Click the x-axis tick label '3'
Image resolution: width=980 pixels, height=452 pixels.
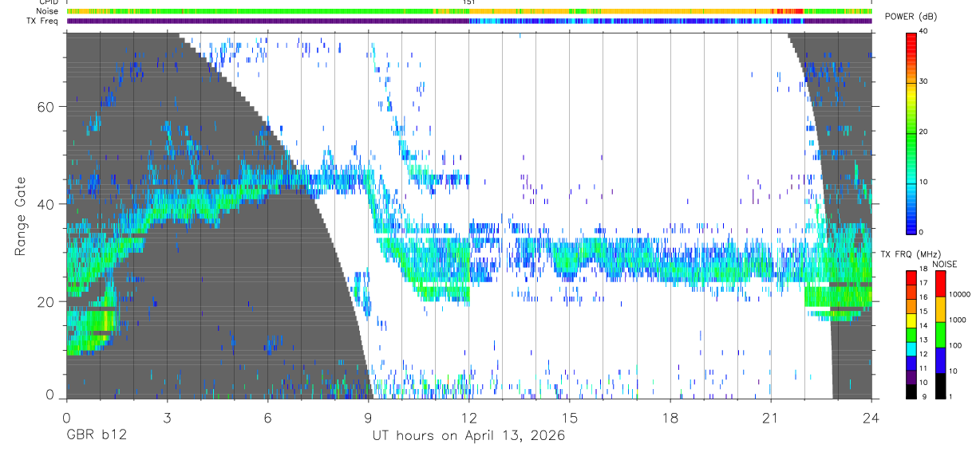(167, 417)
